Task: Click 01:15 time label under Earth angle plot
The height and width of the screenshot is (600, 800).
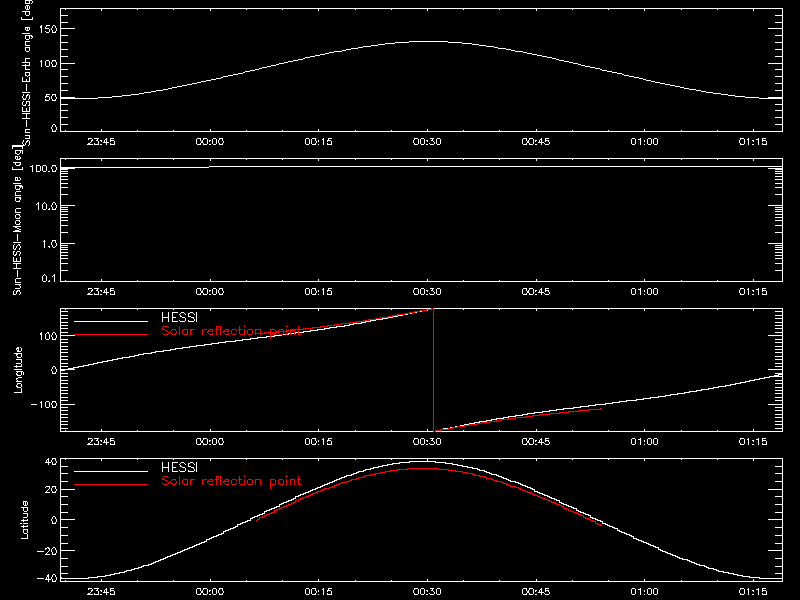Action: (x=753, y=142)
